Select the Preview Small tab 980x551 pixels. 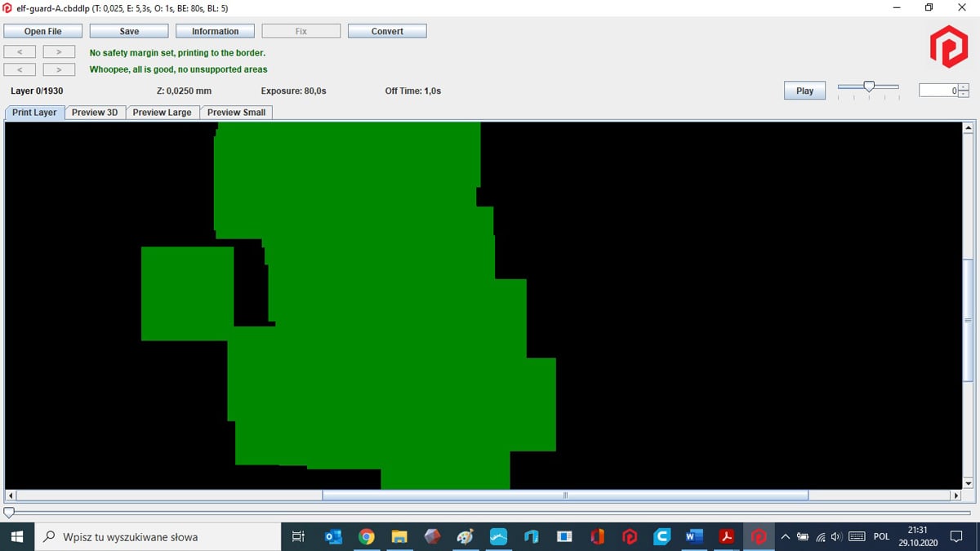point(236,113)
